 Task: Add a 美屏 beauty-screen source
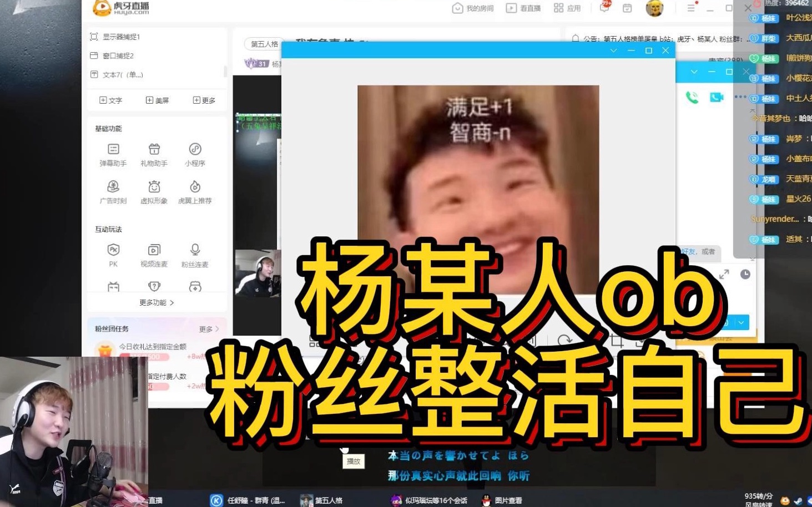tap(157, 100)
